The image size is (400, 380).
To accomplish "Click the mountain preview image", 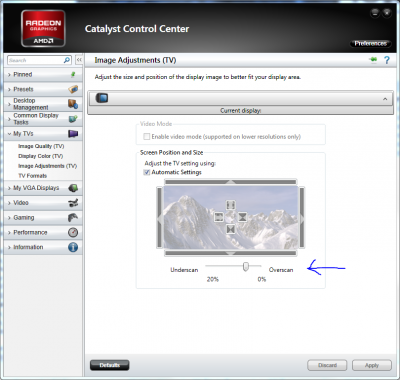I will (x=231, y=217).
